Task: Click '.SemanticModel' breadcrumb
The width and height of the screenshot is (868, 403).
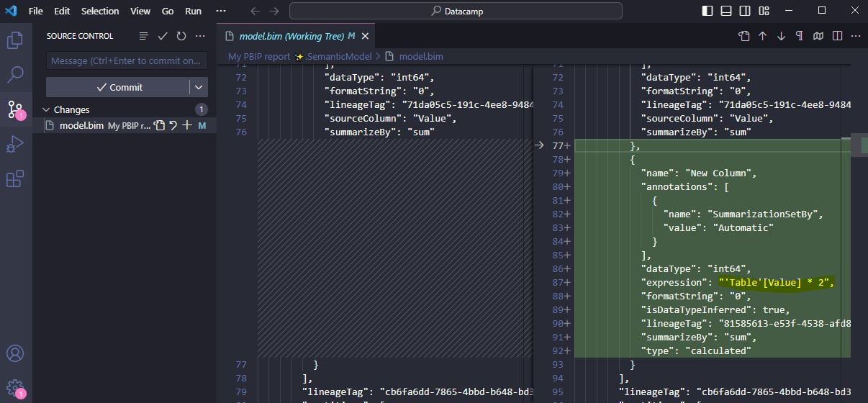Action: click(x=338, y=56)
